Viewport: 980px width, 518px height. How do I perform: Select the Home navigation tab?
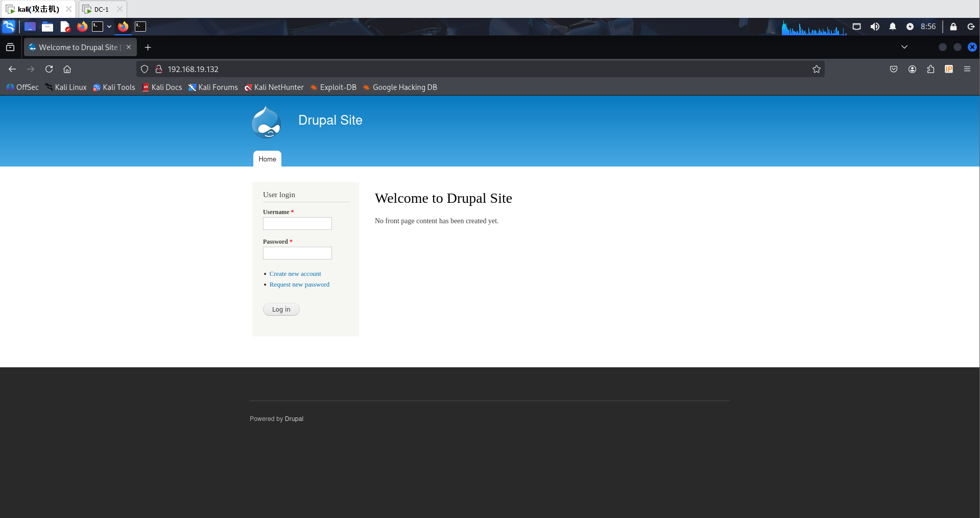pyautogui.click(x=267, y=159)
